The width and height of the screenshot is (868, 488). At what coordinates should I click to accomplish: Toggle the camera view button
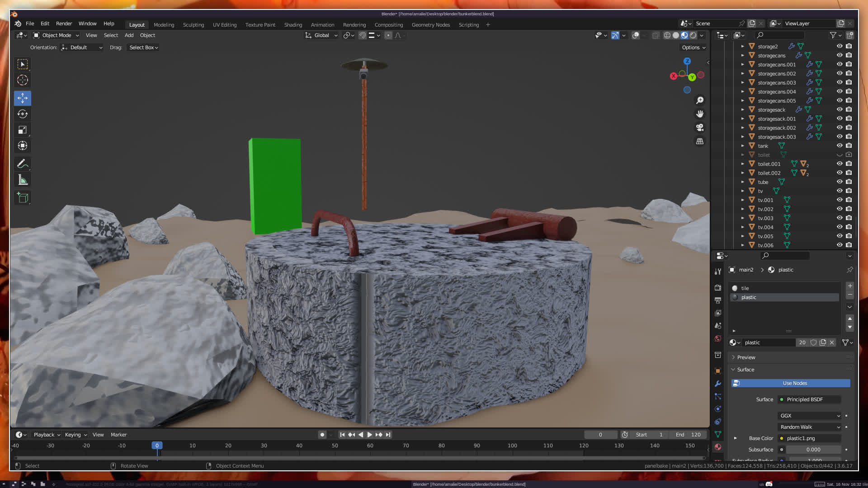pos(700,127)
